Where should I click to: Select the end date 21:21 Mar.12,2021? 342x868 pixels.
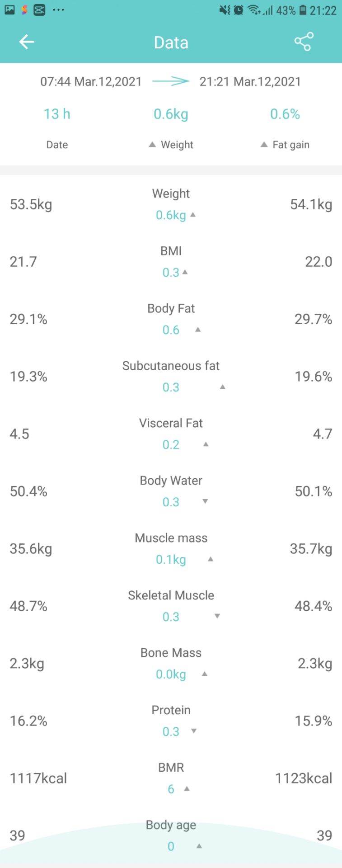coord(250,81)
